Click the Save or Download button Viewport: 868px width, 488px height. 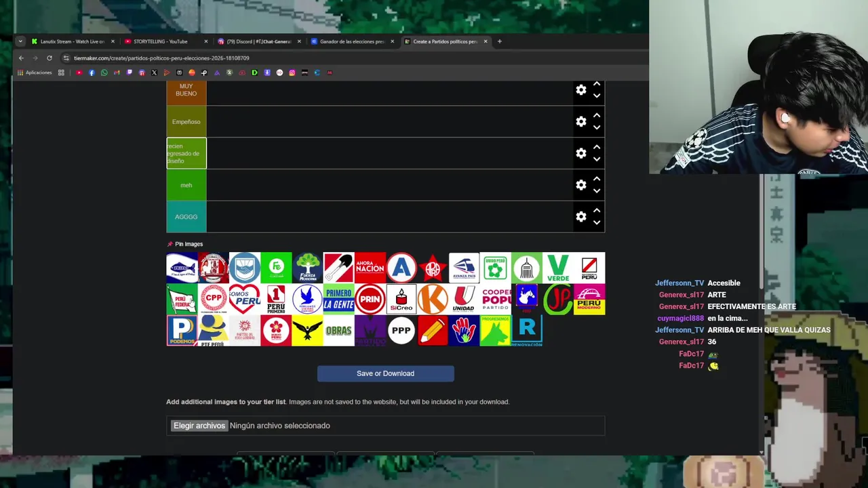[x=385, y=373]
